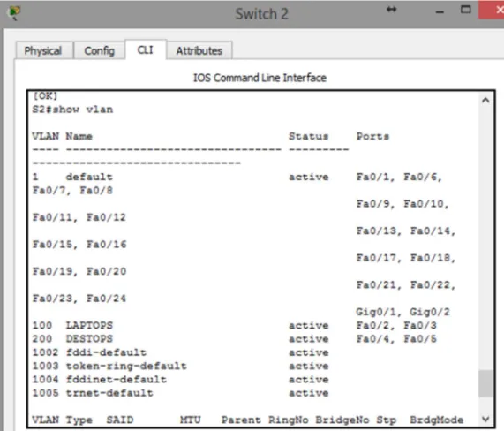Click the Packet Tracer app icon in title bar
The width and height of the screenshot is (504, 431).
[14, 13]
